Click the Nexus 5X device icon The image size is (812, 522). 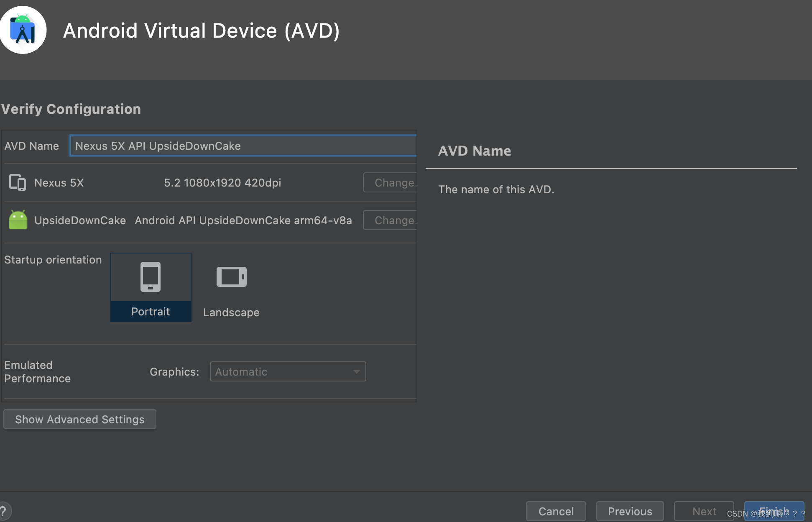(18, 183)
